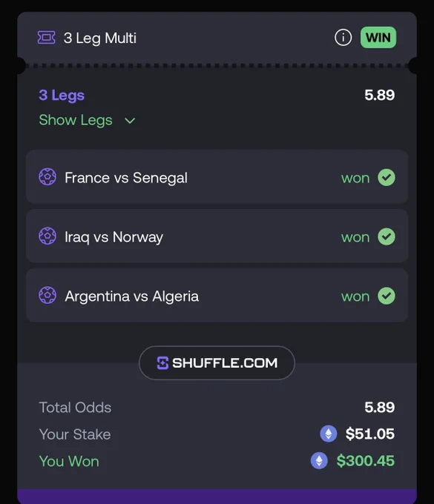Click the info icon beside WIN badge

point(343,38)
